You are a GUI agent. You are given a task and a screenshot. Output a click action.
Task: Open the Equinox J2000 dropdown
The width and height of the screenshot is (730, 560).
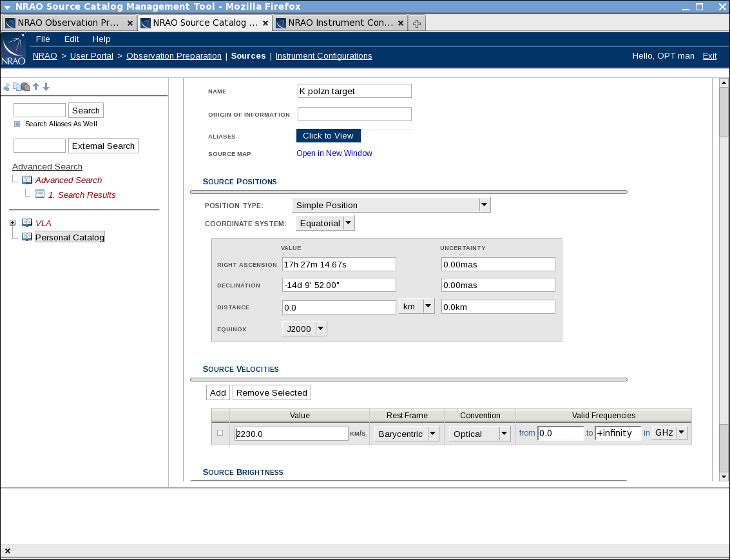[x=320, y=329]
